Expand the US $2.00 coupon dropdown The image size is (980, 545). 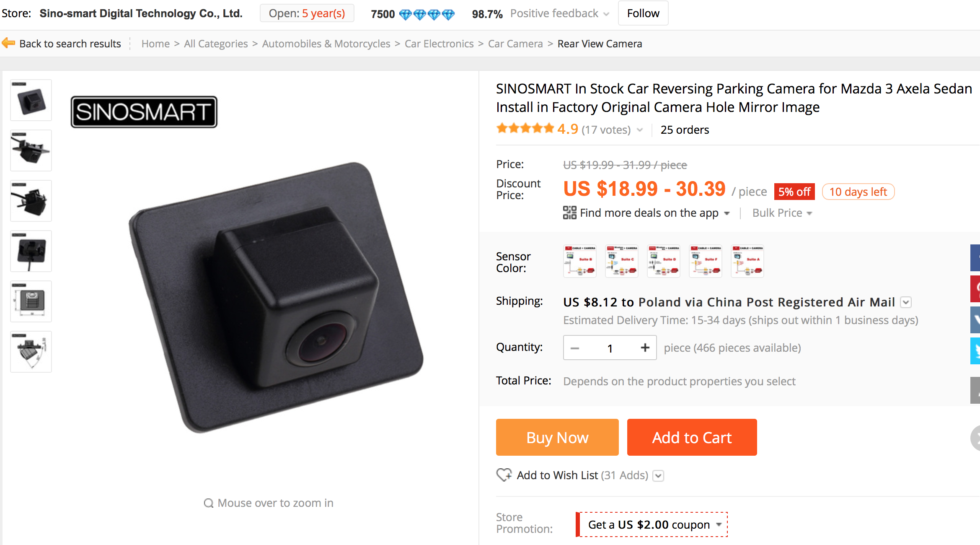click(x=719, y=524)
